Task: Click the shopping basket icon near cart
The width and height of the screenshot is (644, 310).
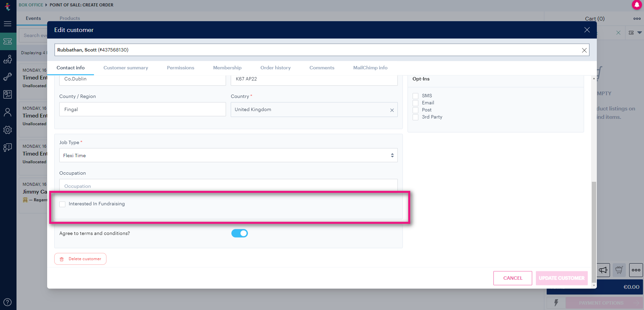Action: [x=619, y=270]
